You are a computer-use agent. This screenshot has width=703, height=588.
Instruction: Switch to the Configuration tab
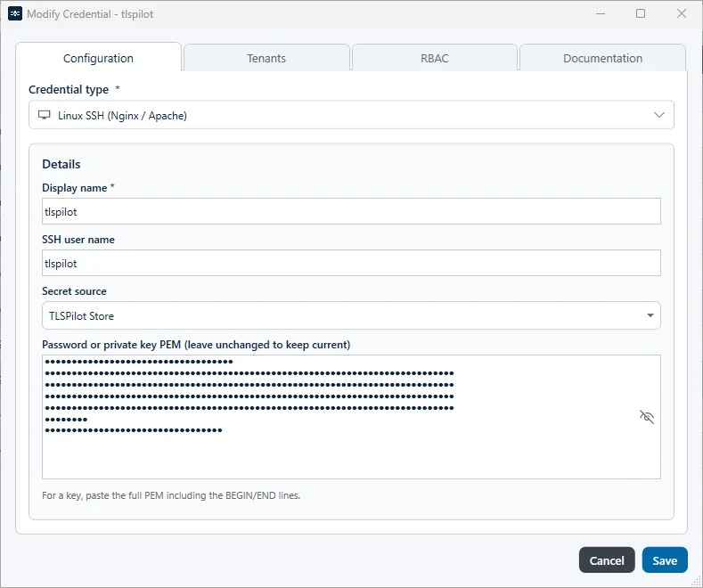[98, 58]
